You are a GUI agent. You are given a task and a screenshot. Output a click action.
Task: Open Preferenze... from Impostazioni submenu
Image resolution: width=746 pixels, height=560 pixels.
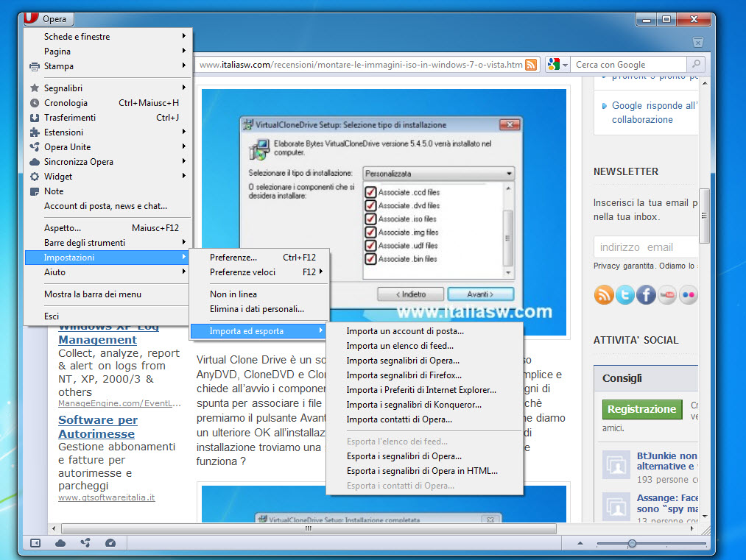click(259, 257)
